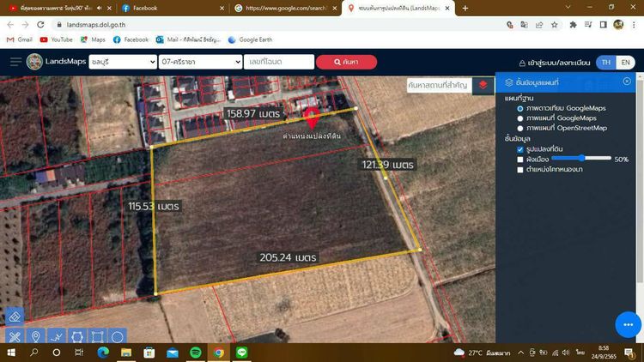The image size is (644, 362).
Task: Click the place marker drawing tool
Action: (x=35, y=336)
